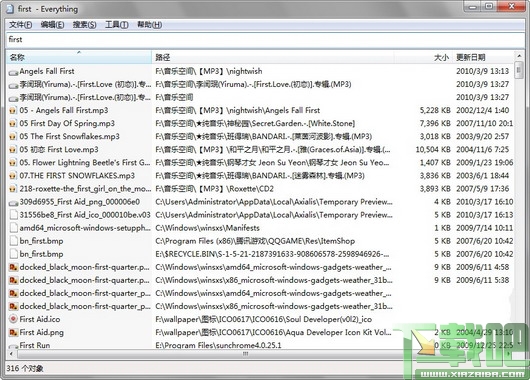The height and width of the screenshot is (380, 530).
Task: Sort by the 大小 column header
Action: pos(424,57)
